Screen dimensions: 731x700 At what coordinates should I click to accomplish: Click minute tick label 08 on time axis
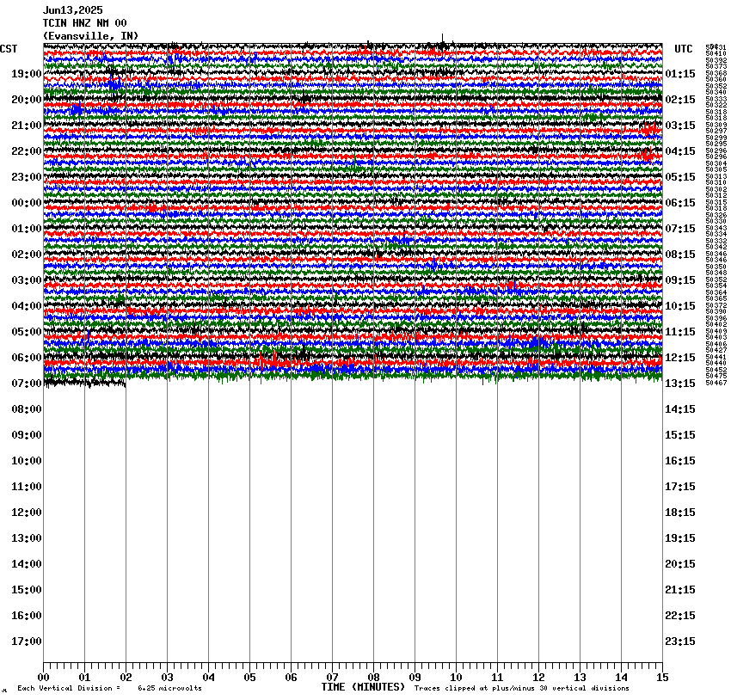click(x=373, y=678)
